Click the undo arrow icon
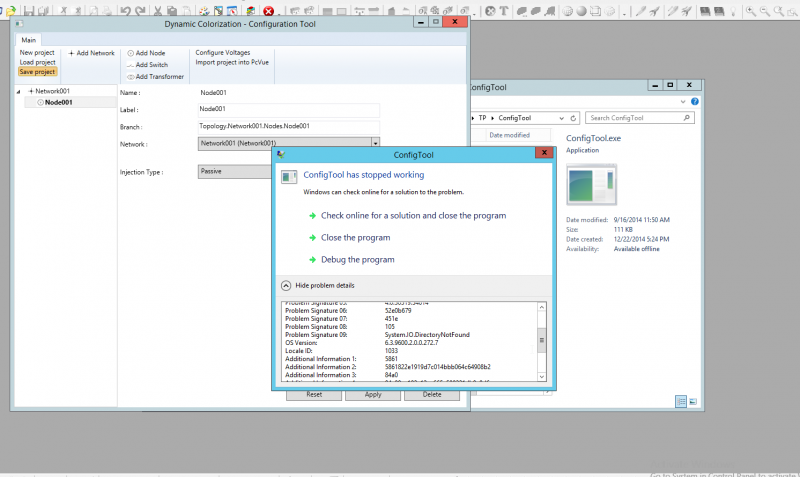The width and height of the screenshot is (800, 477). click(x=126, y=11)
